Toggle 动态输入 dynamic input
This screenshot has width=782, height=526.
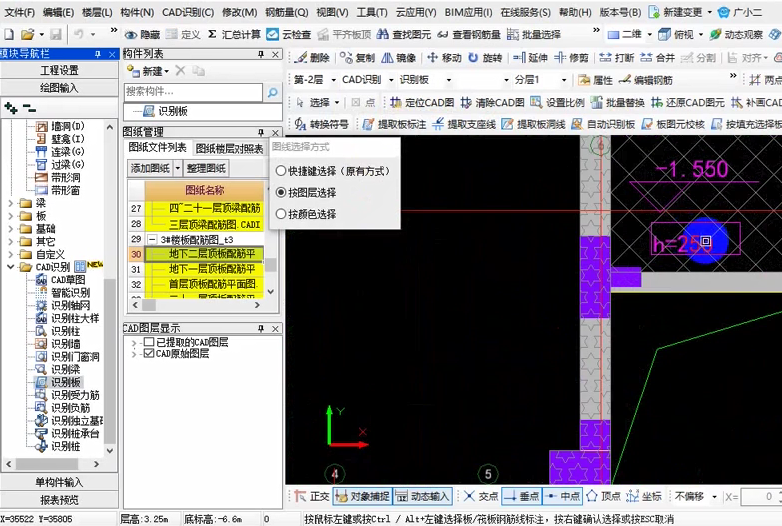pyautogui.click(x=422, y=496)
